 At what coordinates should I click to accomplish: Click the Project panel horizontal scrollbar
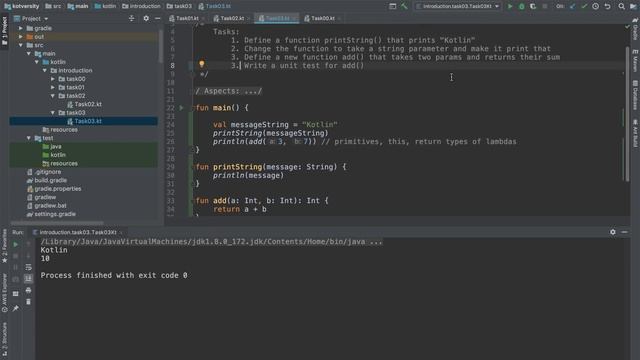(57, 223)
